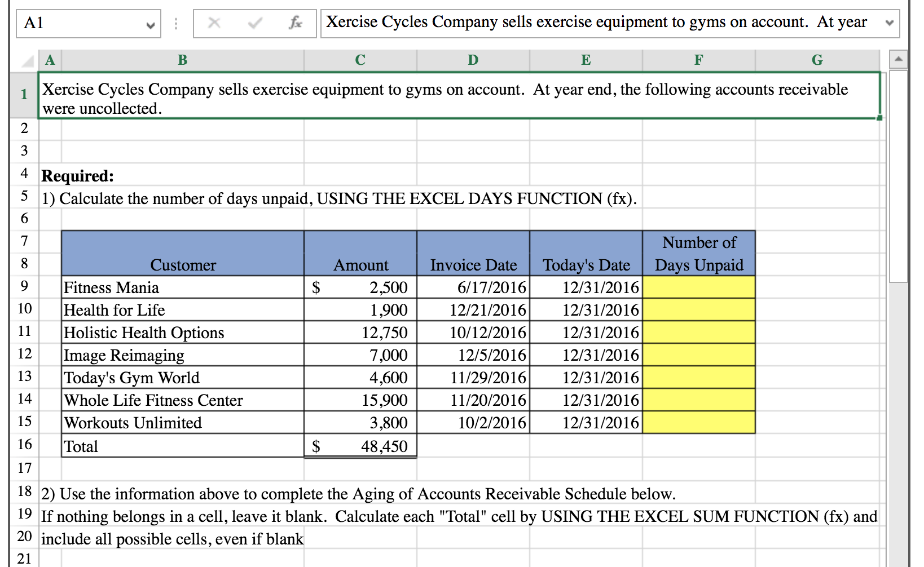Open the Name Box dropdown arrow
This screenshot has width=924, height=567.
151,25
